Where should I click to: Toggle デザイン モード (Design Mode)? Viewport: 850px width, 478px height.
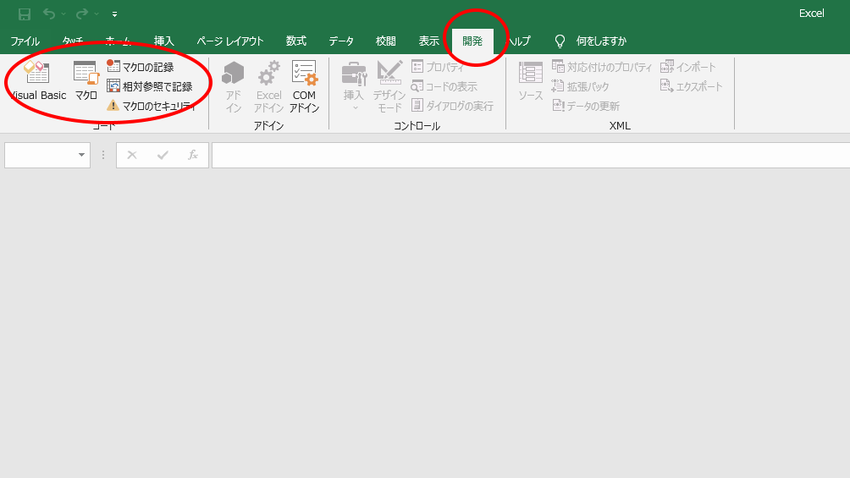389,87
